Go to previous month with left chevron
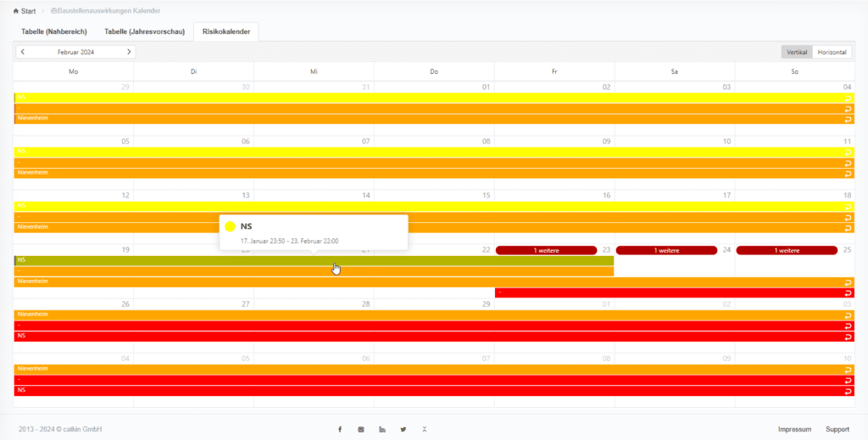This screenshot has height=440, width=868. tap(23, 52)
